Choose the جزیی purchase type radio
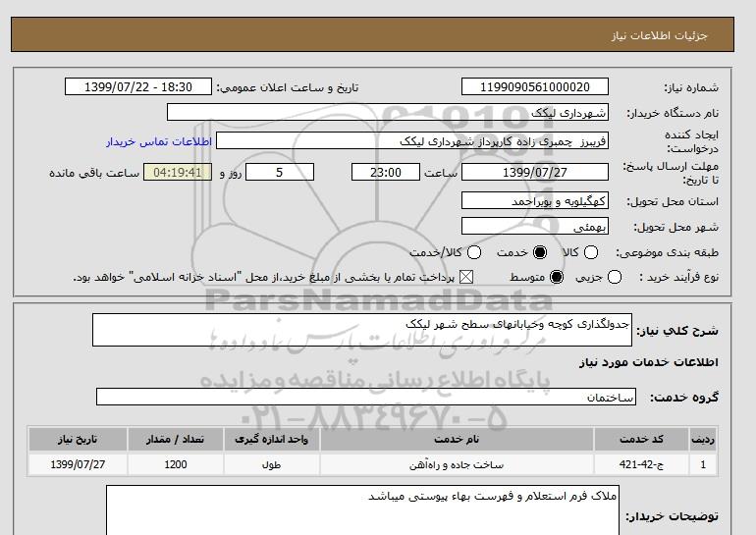Viewport: 756px width, 535px height. 615,277
